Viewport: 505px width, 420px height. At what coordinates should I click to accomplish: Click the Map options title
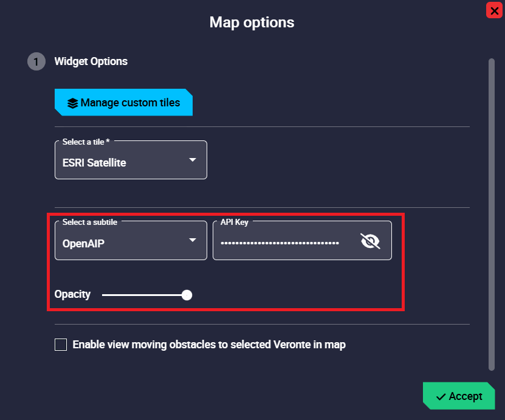tap(252, 22)
